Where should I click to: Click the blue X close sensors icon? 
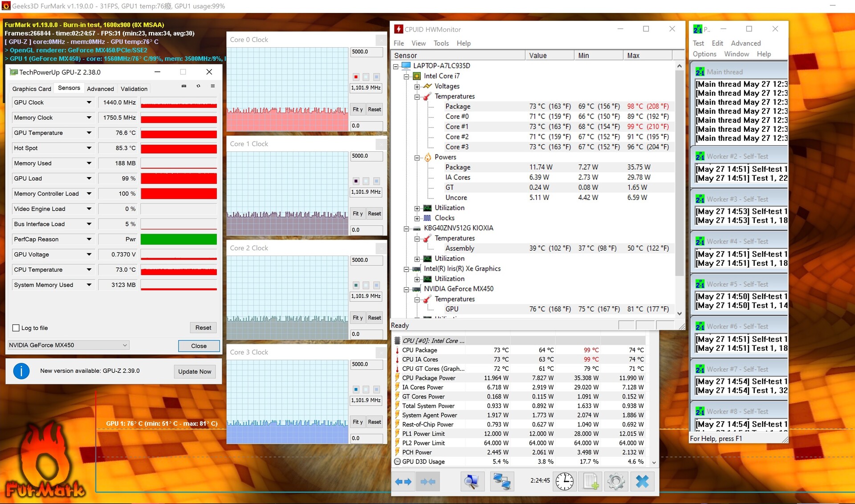(642, 481)
